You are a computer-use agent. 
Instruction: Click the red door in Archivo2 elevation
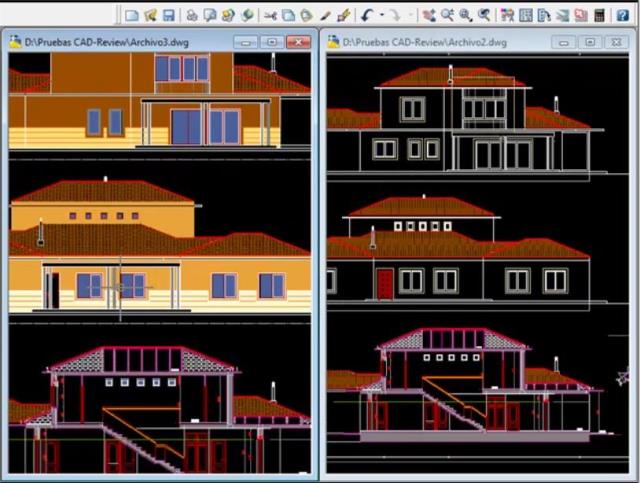tap(385, 284)
